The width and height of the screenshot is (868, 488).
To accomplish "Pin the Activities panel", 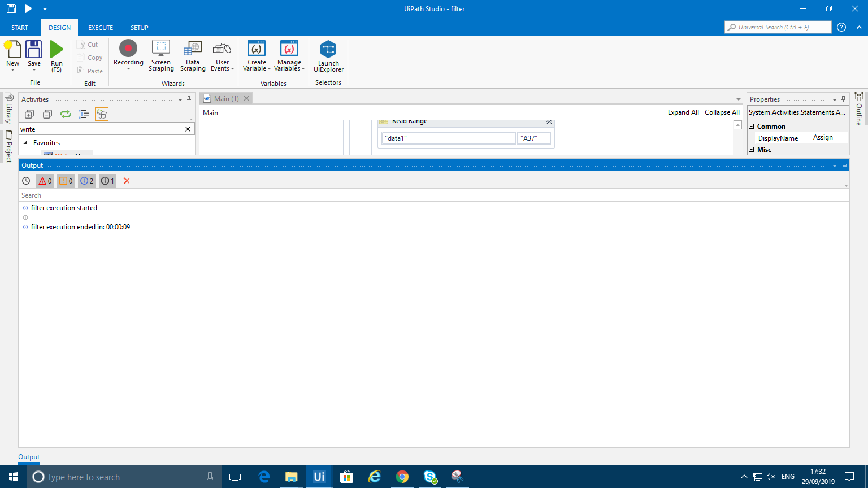I will pyautogui.click(x=189, y=99).
